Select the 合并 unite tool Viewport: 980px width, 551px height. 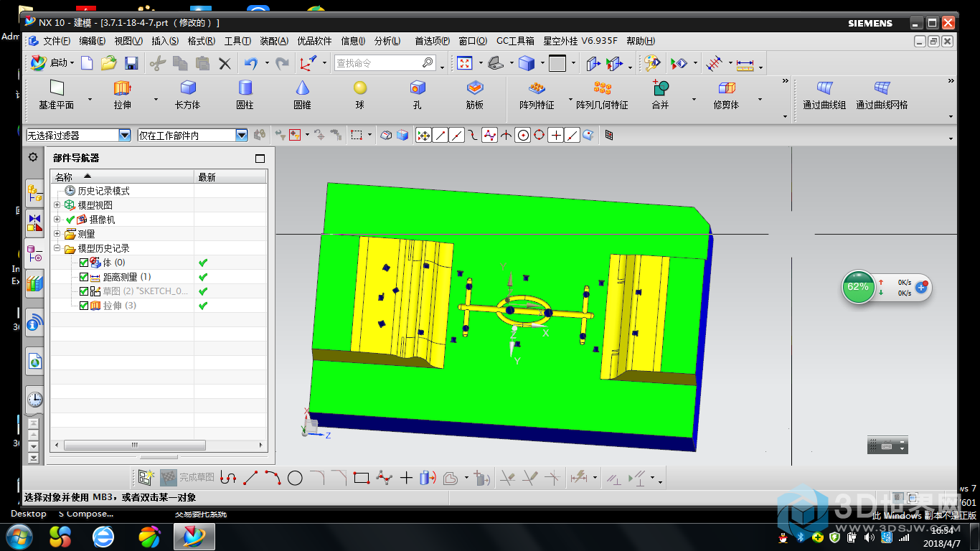660,95
